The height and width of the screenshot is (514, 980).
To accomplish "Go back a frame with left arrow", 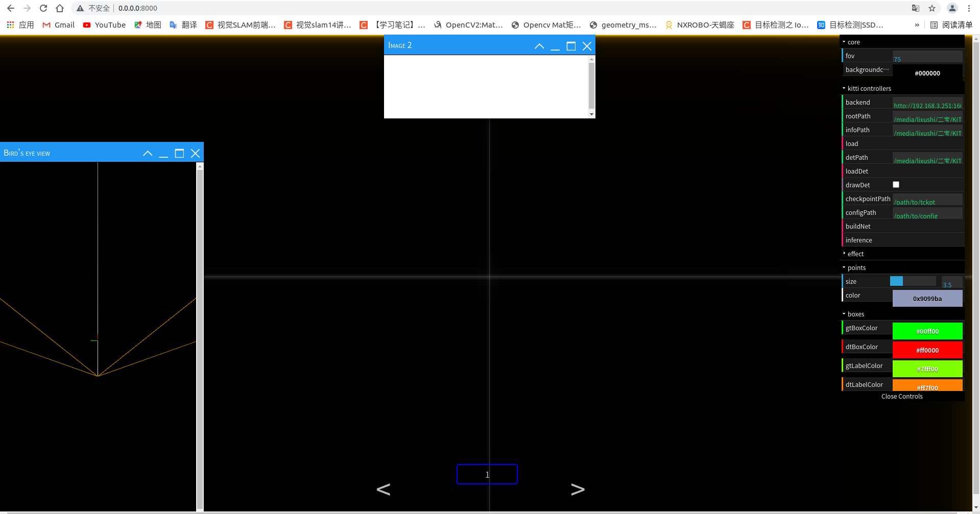I will click(383, 489).
